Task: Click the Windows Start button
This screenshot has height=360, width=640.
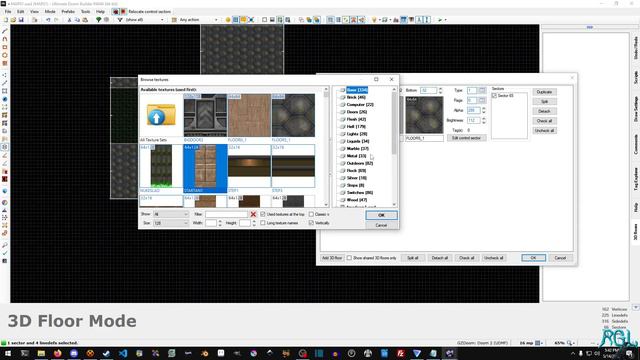Action: (8, 353)
